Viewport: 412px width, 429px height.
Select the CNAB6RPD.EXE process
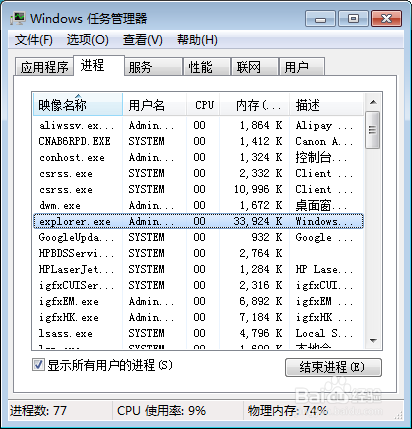point(198,141)
